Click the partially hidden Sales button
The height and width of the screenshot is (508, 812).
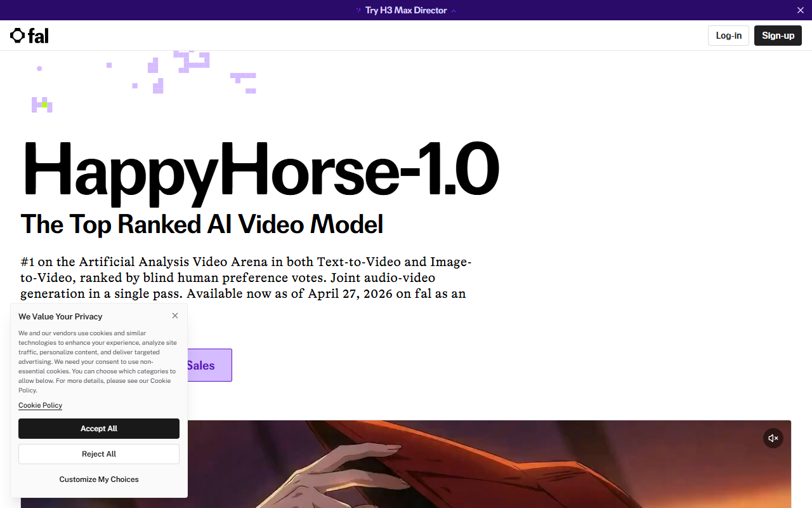(209, 365)
